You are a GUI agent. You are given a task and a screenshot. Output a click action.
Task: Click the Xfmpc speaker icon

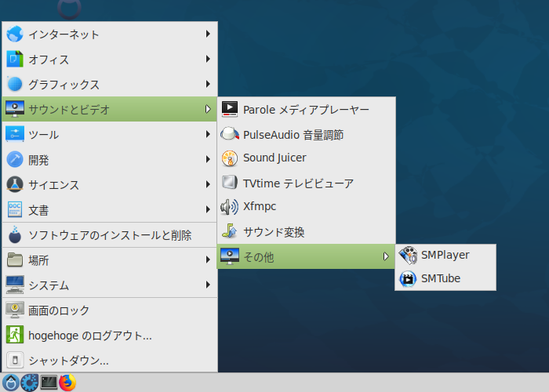click(230, 207)
